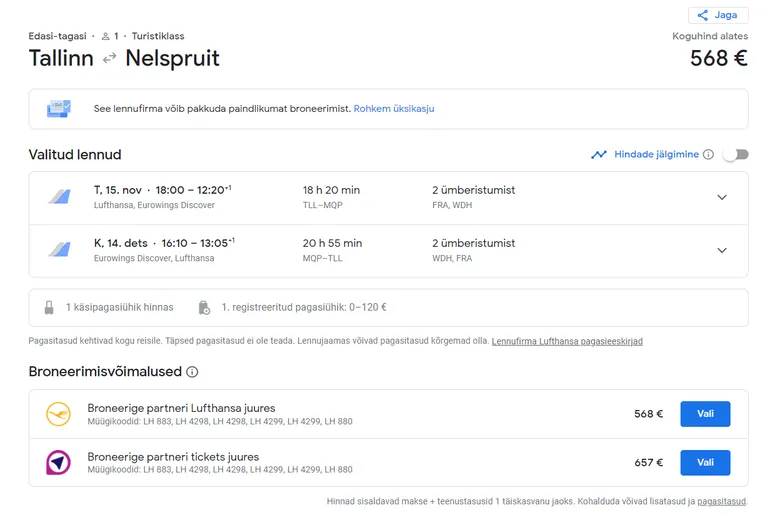Image resolution: width=768 pixels, height=520 pixels.
Task: Click the Jaga share icon
Action: [x=702, y=15]
